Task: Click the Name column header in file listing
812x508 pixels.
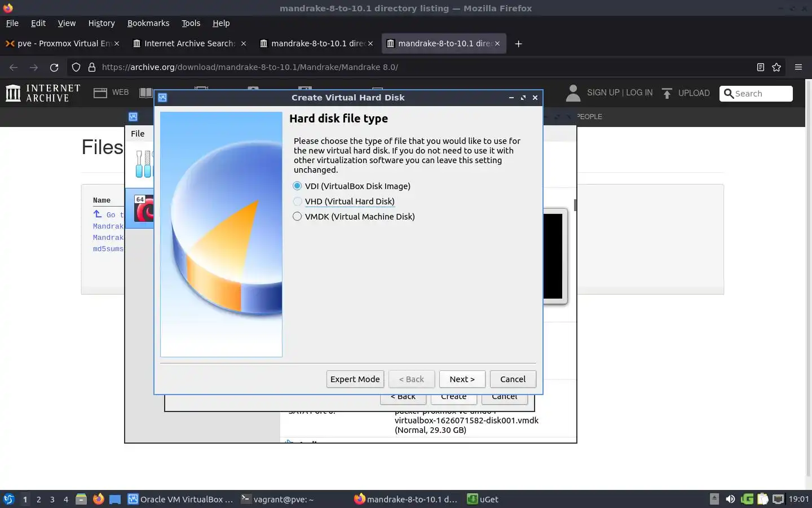Action: 101,200
